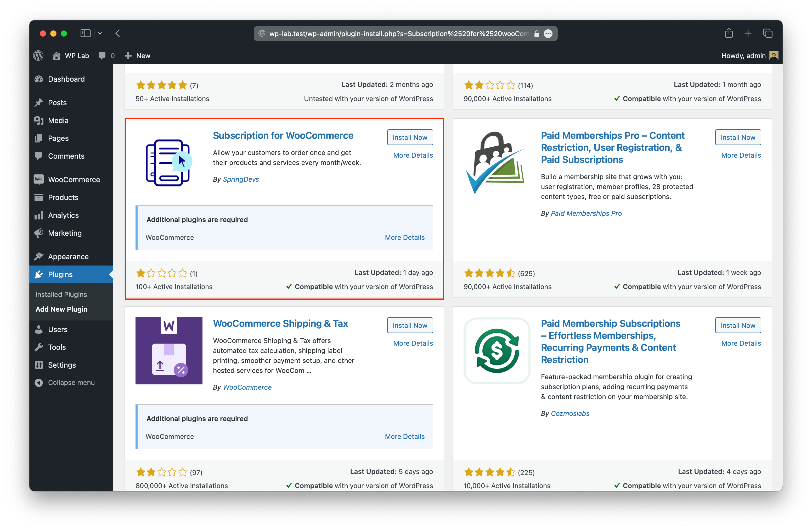Viewport: 812px width, 530px height.
Task: Select Add New Plugin menu item
Action: 61,308
